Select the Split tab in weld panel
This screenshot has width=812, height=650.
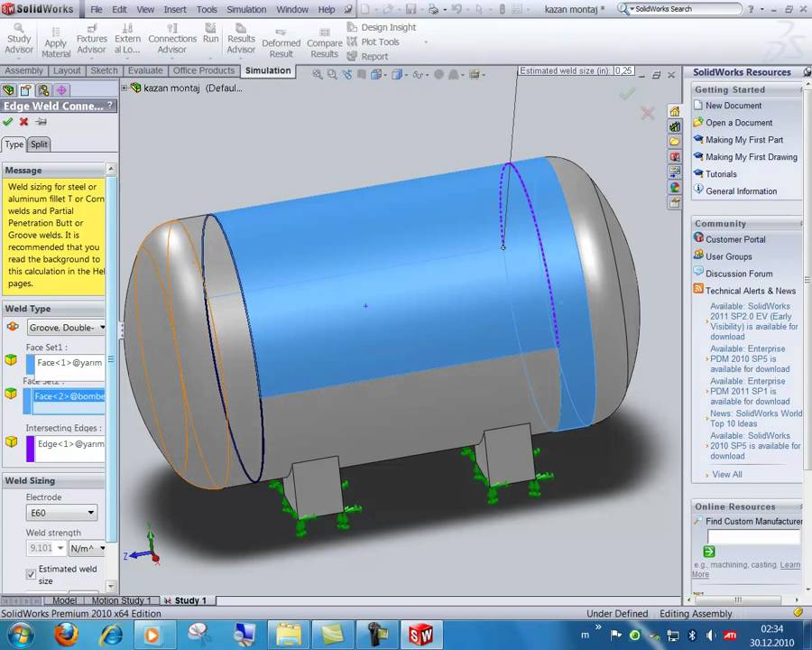(39, 144)
